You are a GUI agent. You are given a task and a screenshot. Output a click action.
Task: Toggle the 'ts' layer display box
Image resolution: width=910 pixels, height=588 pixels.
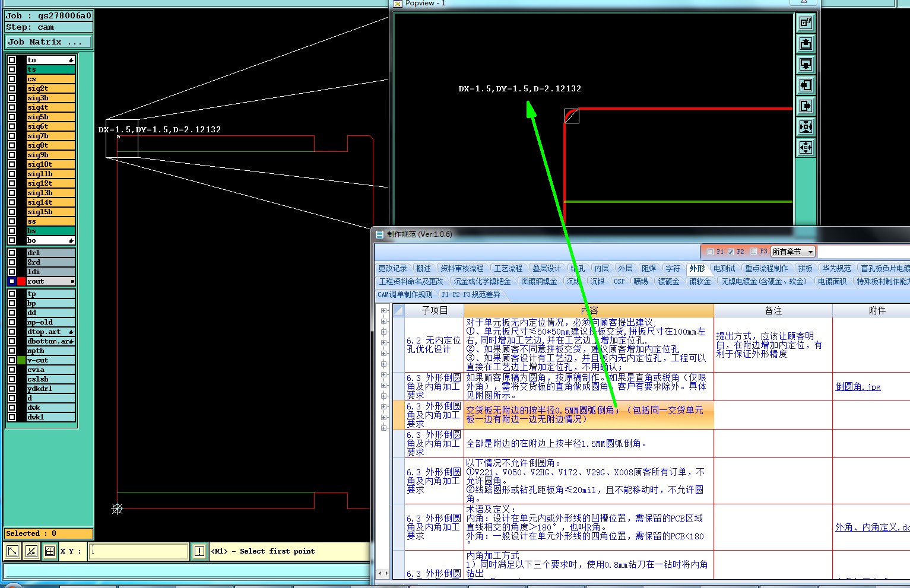click(12, 69)
